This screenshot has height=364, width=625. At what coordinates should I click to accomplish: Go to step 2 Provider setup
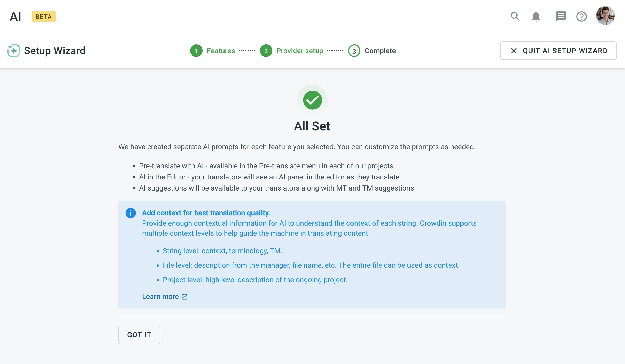[291, 51]
